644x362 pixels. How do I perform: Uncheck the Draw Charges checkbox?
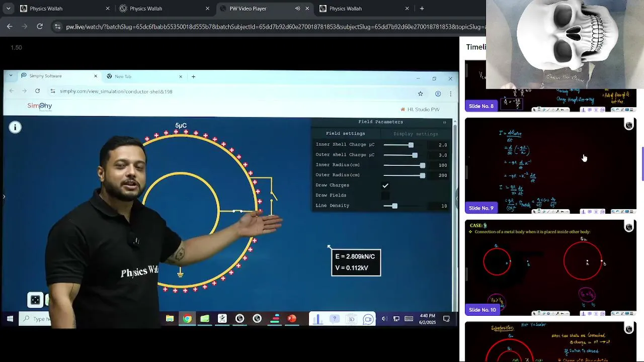tap(385, 186)
